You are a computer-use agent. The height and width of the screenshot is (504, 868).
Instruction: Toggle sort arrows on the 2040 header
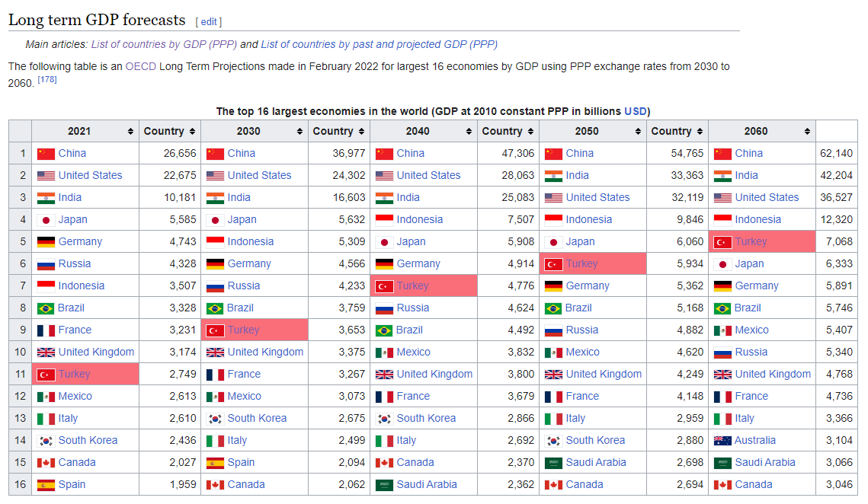pyautogui.click(x=469, y=132)
